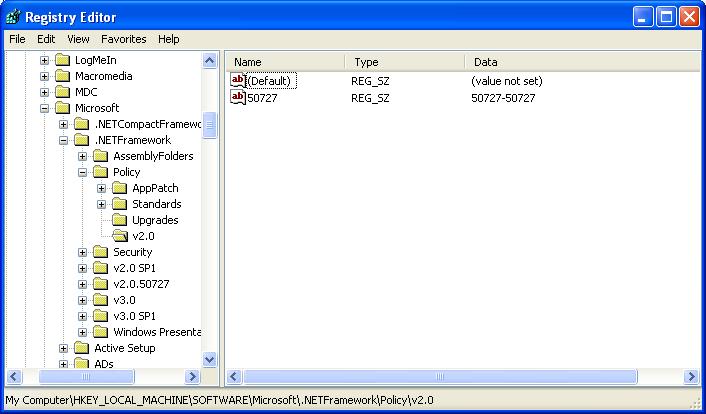Click the tree pane vertical scroll thumb
Image resolution: width=706 pixels, height=414 pixels.
pyautogui.click(x=209, y=125)
